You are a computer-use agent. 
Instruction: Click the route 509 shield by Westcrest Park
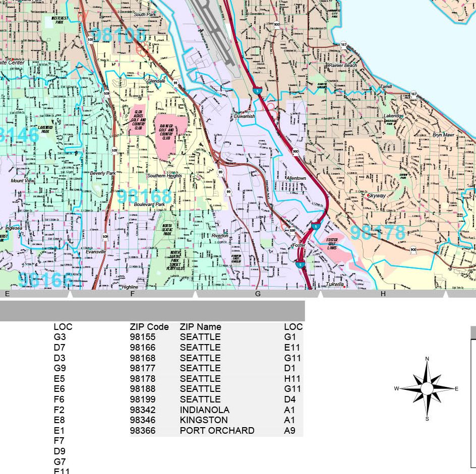tap(90, 39)
